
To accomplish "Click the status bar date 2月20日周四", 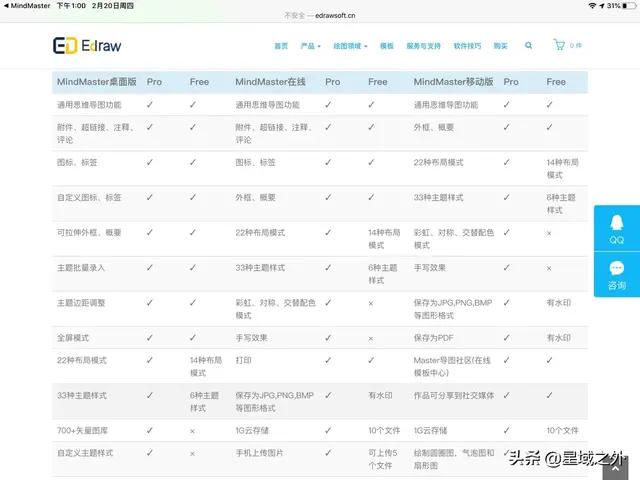I will point(113,6).
